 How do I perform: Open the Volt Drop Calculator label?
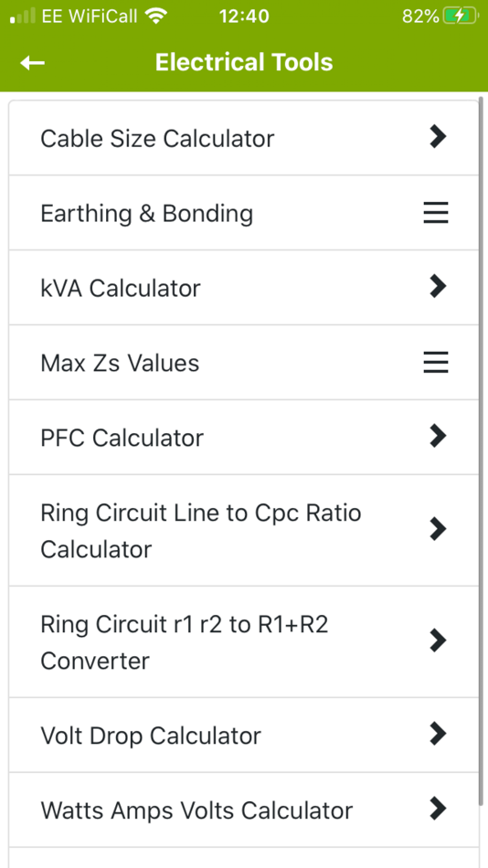point(151,736)
